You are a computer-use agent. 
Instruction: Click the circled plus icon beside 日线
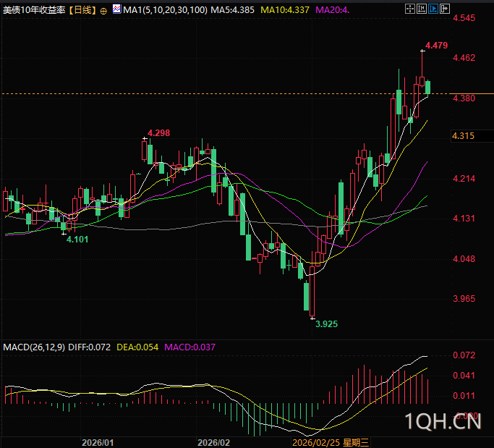click(103, 12)
